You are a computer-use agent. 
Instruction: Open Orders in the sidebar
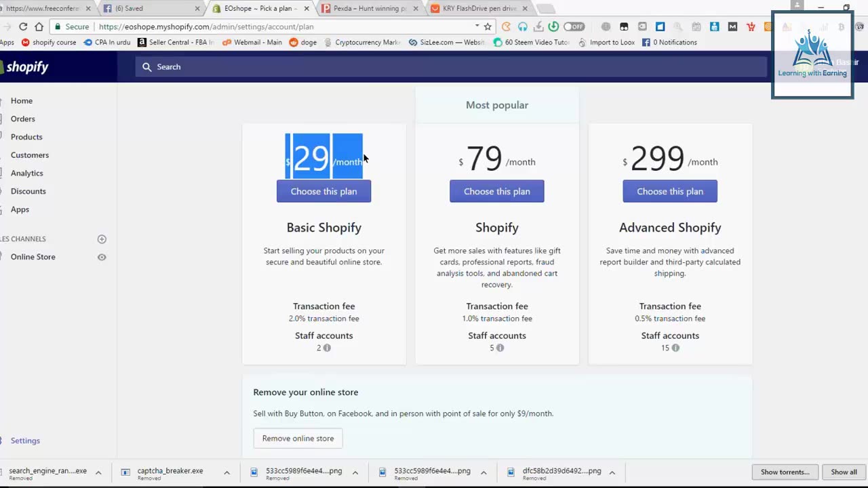click(23, 119)
